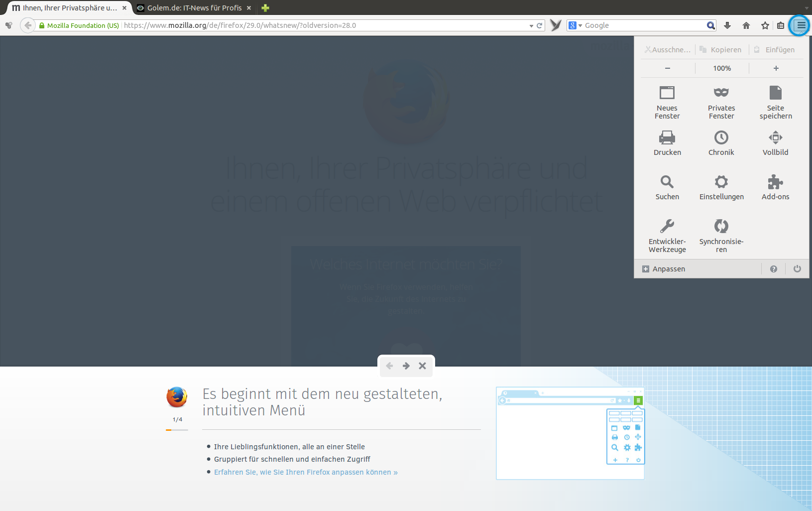Reset zoom via the 100% button
This screenshot has height=511, width=812.
pyautogui.click(x=722, y=68)
